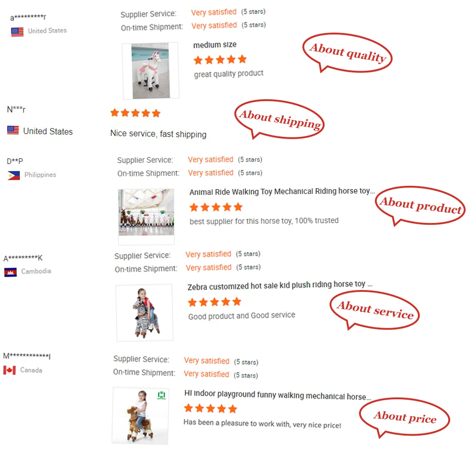Click the 'About price' speech bubble
The width and height of the screenshot is (476, 450).
click(404, 417)
